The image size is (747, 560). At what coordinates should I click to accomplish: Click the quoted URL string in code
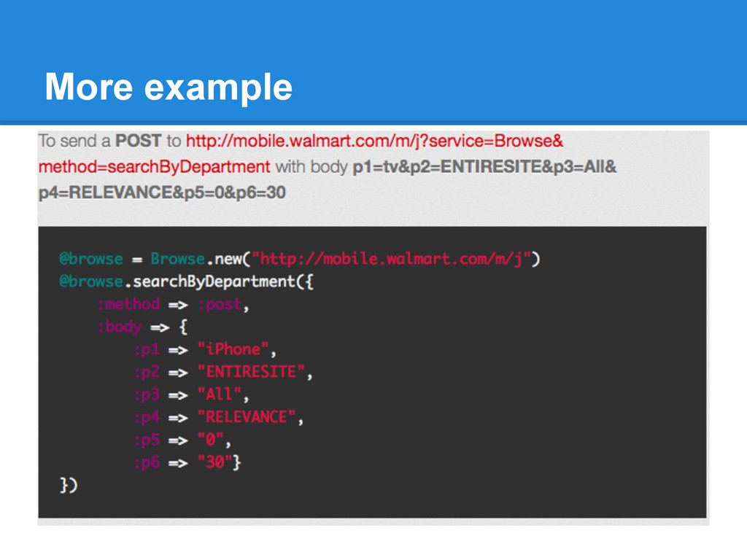391,259
